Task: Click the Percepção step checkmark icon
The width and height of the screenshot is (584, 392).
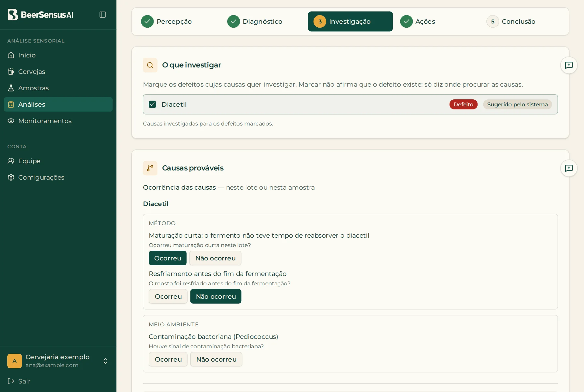Action: point(147,21)
